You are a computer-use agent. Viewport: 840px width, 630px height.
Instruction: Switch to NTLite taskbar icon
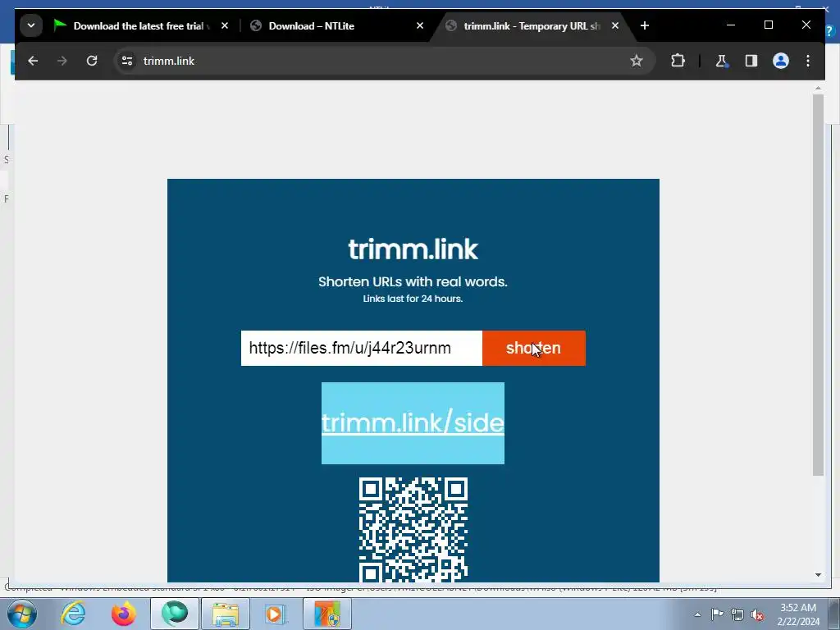327,614
